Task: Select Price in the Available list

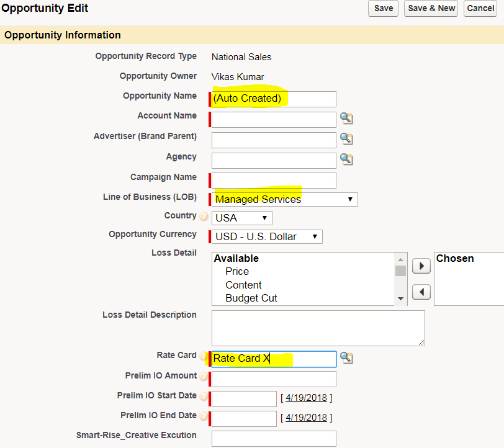Action: click(237, 271)
